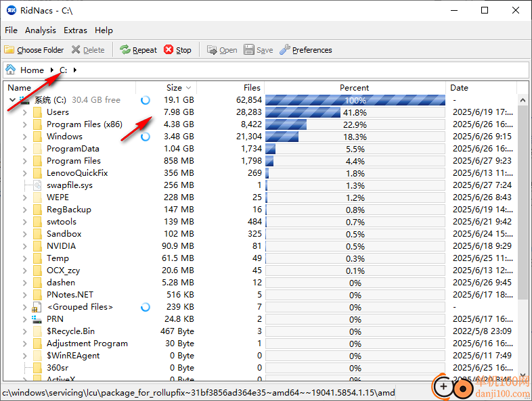Click the Choose Folder button label
The image size is (532, 401).
point(41,50)
